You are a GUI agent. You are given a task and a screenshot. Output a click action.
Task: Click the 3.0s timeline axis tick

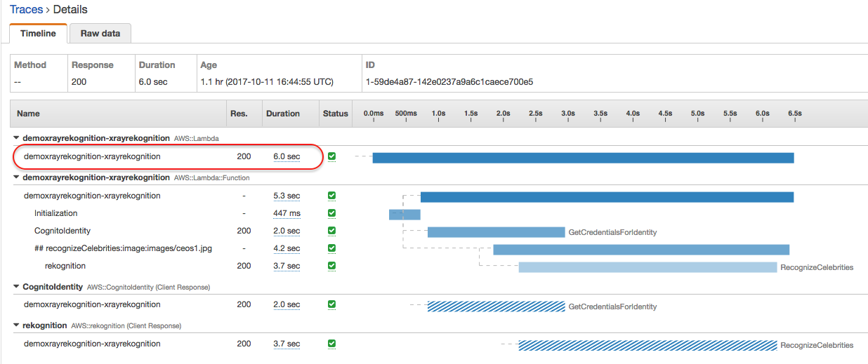(568, 114)
